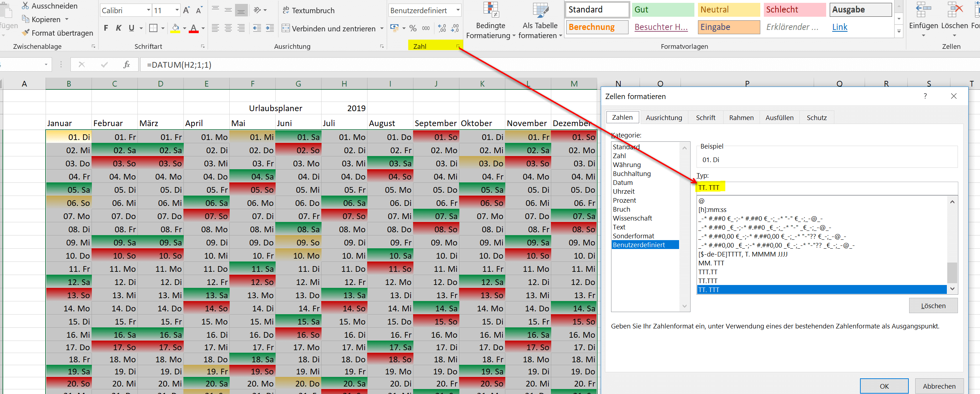Apply thousands separator 000 icon
This screenshot has height=394, width=980.
point(426,28)
